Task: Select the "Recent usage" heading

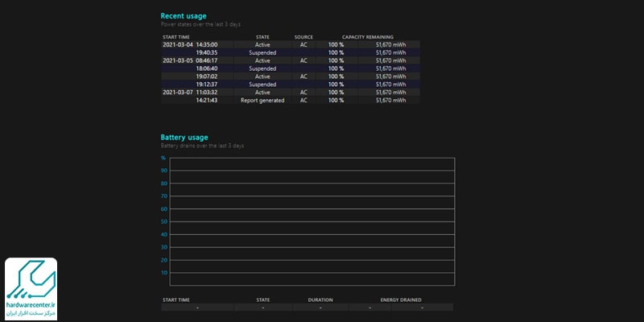Action: [184, 16]
